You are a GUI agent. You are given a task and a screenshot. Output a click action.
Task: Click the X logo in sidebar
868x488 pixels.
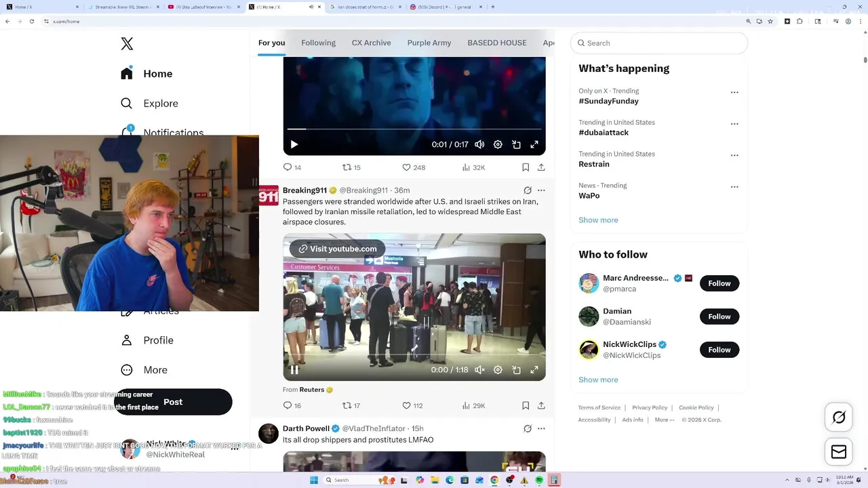click(x=127, y=44)
